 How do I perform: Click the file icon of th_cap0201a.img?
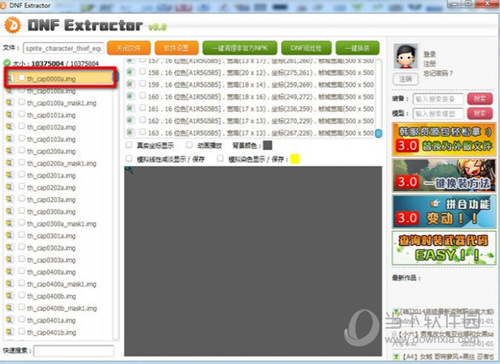click(x=9, y=175)
